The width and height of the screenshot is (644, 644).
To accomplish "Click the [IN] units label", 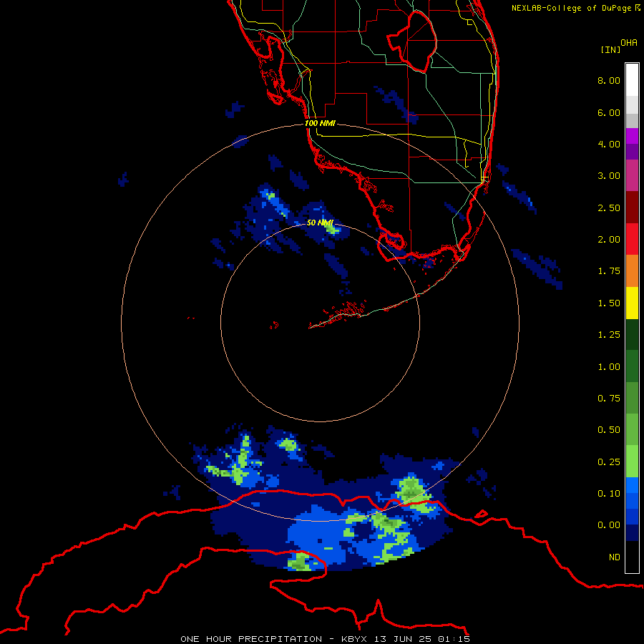I will click(x=610, y=49).
